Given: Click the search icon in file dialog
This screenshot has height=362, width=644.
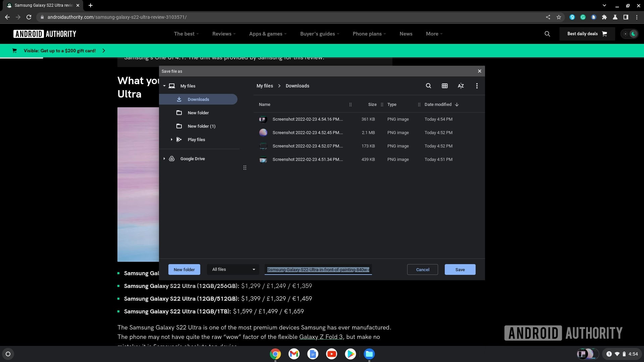Looking at the screenshot, I should [428, 86].
